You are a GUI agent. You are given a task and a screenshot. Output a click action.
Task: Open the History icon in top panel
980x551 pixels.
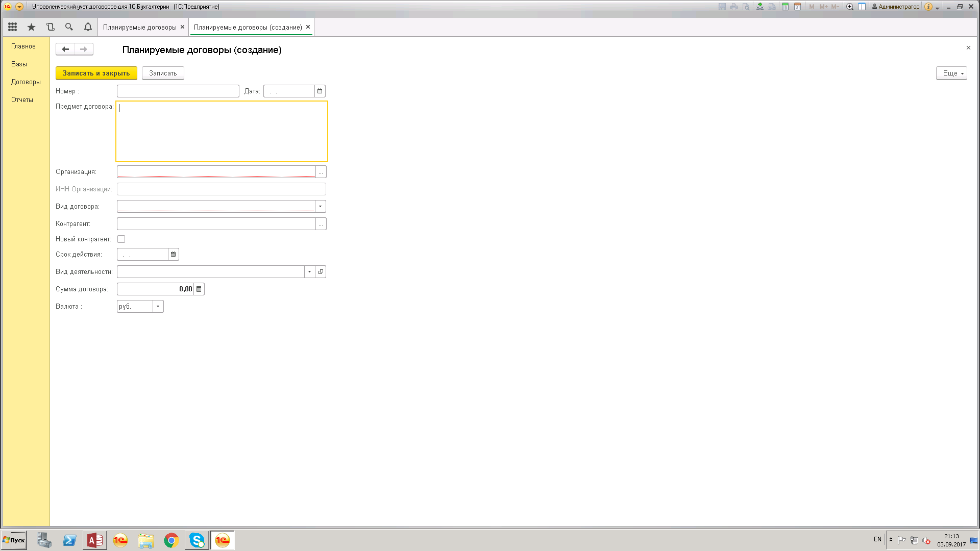50,27
